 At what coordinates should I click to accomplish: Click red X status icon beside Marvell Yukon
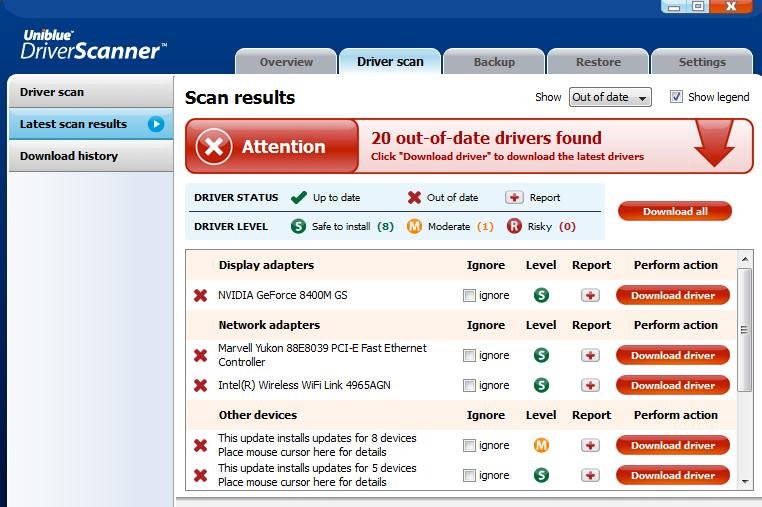[200, 355]
